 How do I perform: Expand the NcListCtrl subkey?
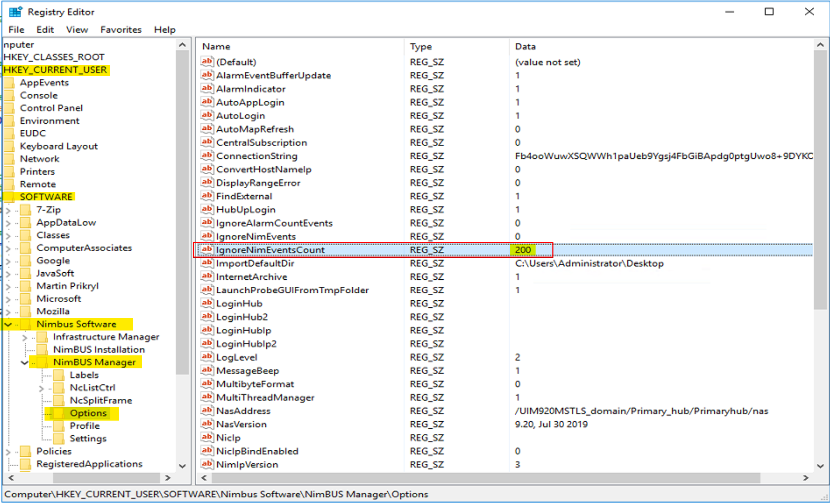41,388
